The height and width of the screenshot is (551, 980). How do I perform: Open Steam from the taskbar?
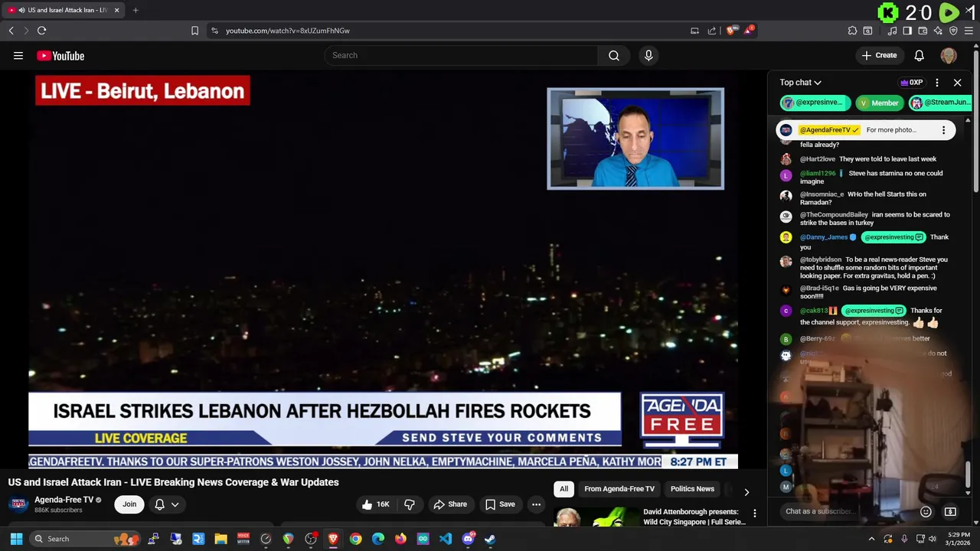(490, 539)
